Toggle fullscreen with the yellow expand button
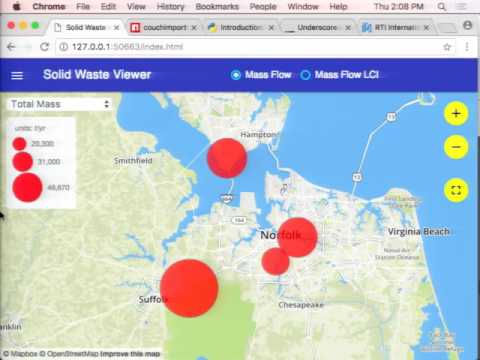Screen dimensions: 480x360 [456, 190]
